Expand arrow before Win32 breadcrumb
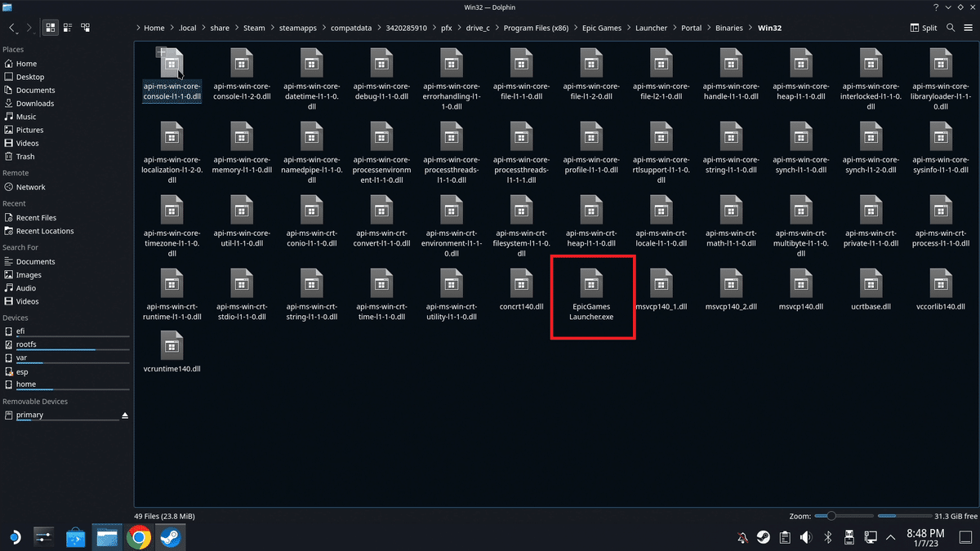Viewport: 980px width, 551px height. point(751,28)
